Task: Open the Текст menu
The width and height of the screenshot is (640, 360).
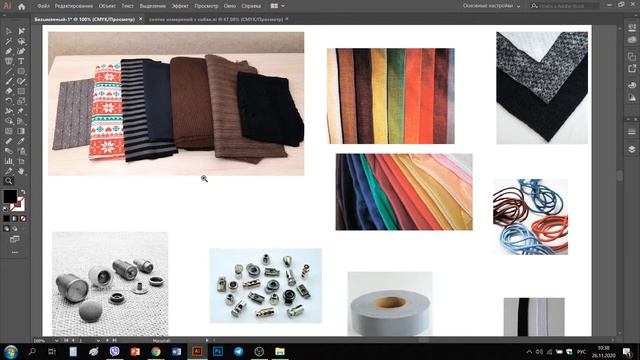Action: [x=127, y=6]
